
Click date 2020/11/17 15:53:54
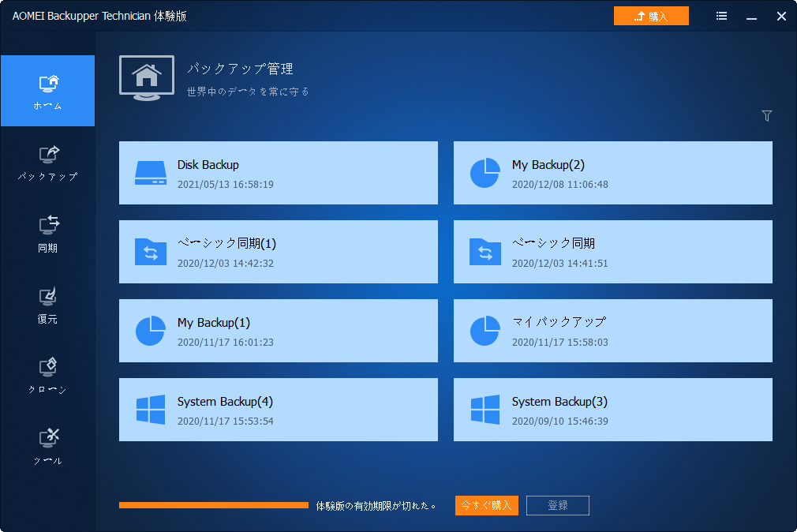[x=225, y=421]
